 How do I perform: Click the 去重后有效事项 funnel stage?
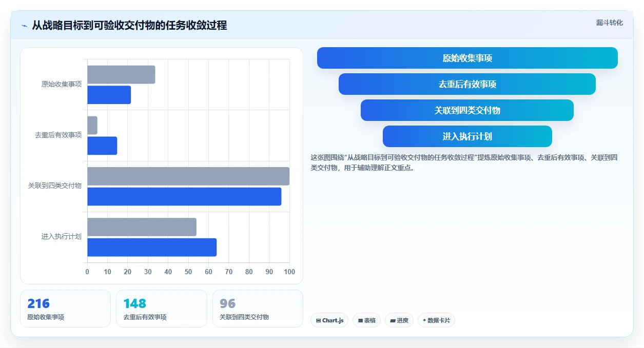(x=467, y=84)
